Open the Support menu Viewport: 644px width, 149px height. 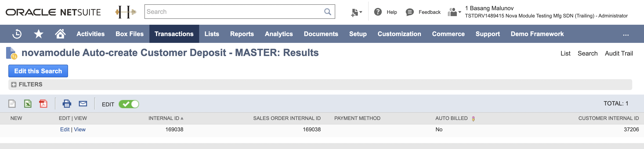488,34
